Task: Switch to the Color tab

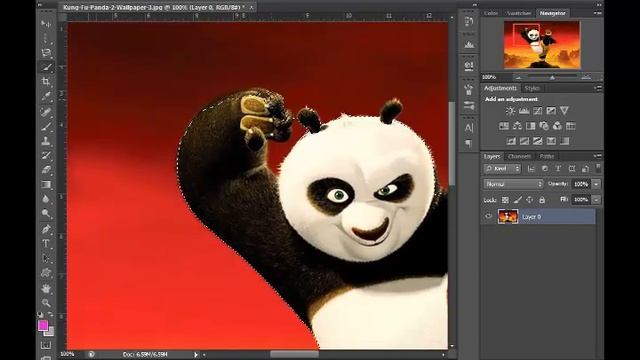Action: [491, 13]
